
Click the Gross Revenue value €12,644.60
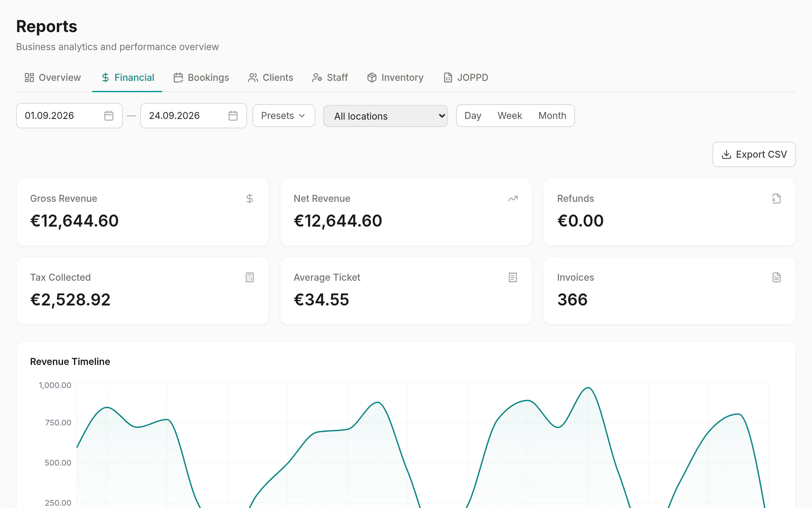tap(74, 221)
